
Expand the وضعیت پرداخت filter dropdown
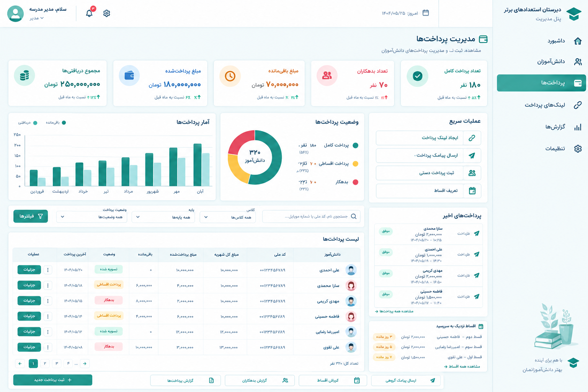[92, 217]
